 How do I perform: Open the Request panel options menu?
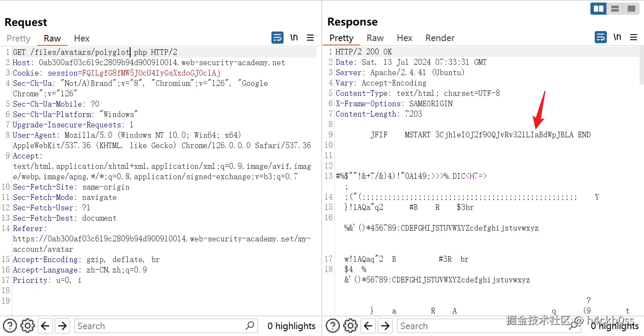pyautogui.click(x=310, y=38)
